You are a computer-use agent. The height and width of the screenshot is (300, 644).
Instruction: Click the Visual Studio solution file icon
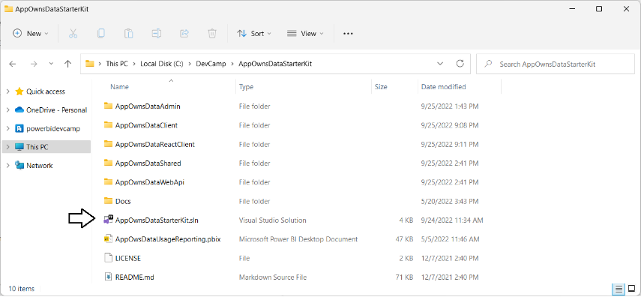108,220
